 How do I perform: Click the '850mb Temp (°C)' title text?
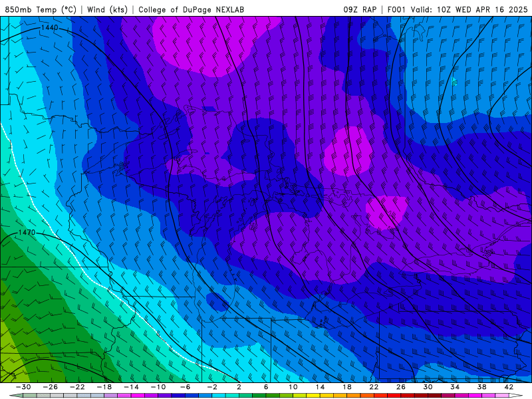pos(41,9)
